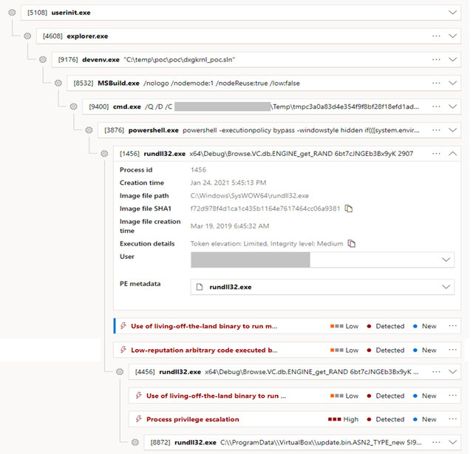
Task: Click the gear icon beside explorer.exe
Action: (27, 35)
